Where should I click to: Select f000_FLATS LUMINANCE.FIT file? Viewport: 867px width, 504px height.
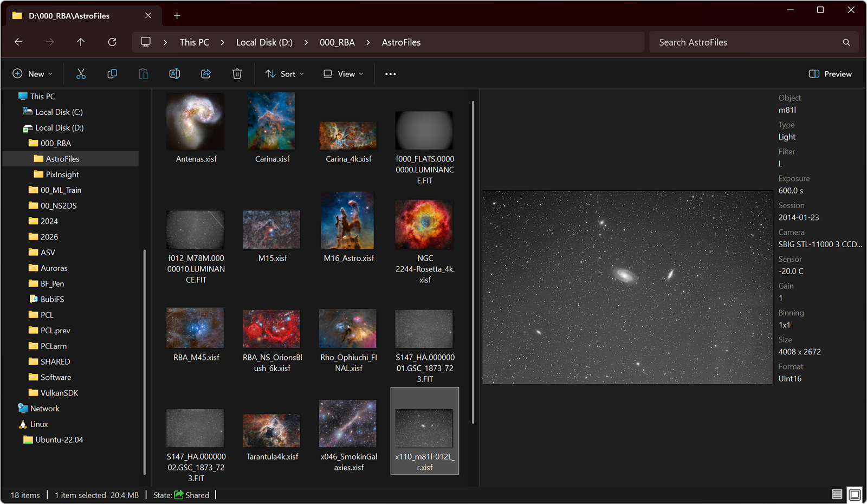coord(424,131)
